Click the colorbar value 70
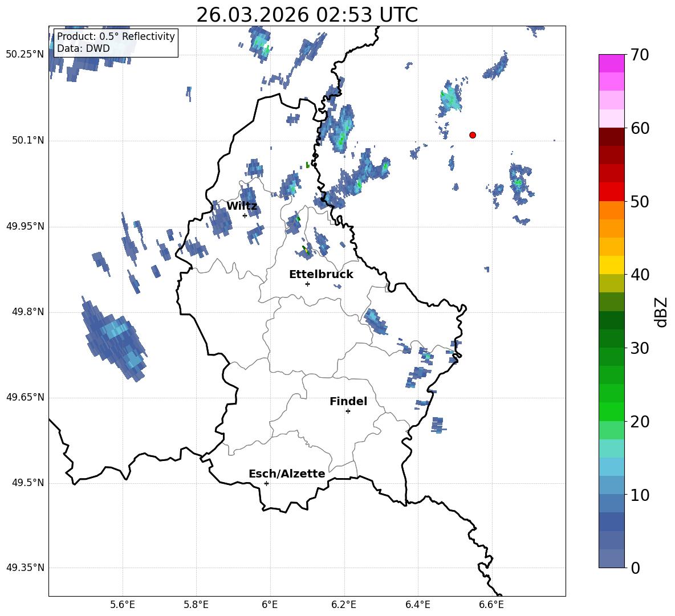The image size is (675, 616). (640, 55)
